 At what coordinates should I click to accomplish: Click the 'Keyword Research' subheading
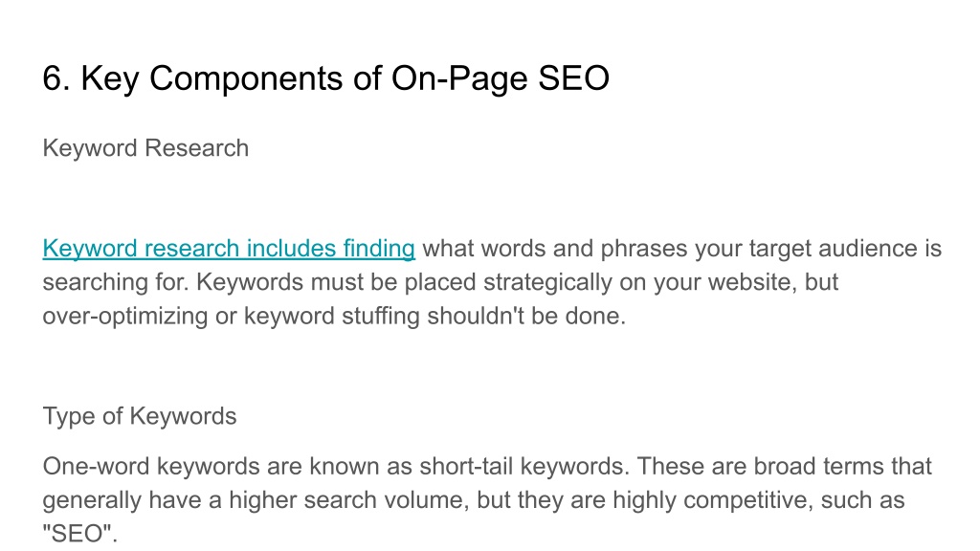[145, 148]
